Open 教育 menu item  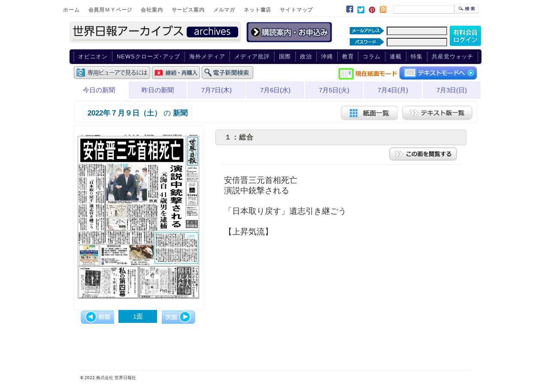click(x=348, y=57)
